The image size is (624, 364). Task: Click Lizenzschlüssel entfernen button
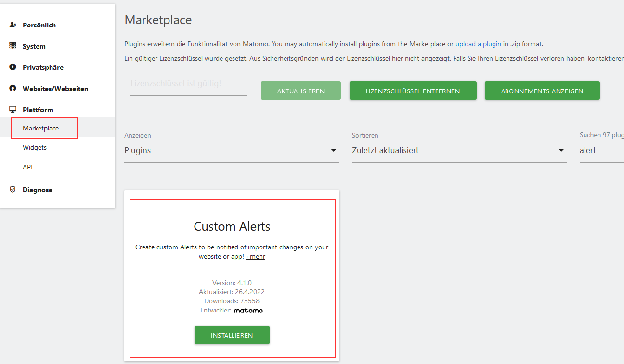click(x=413, y=91)
